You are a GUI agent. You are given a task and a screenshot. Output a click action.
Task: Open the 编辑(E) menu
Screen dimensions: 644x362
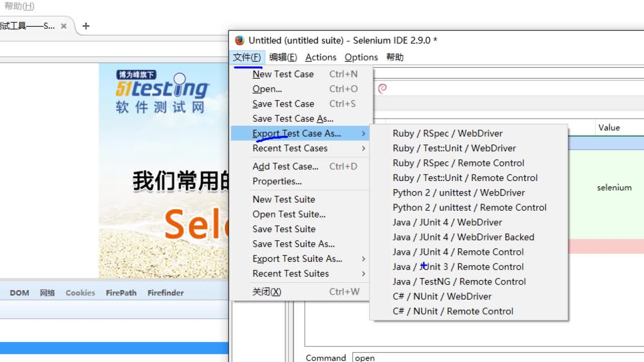(x=283, y=57)
